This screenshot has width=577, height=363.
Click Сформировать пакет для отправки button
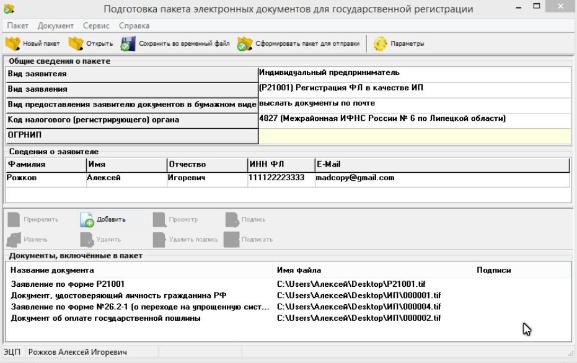click(298, 43)
